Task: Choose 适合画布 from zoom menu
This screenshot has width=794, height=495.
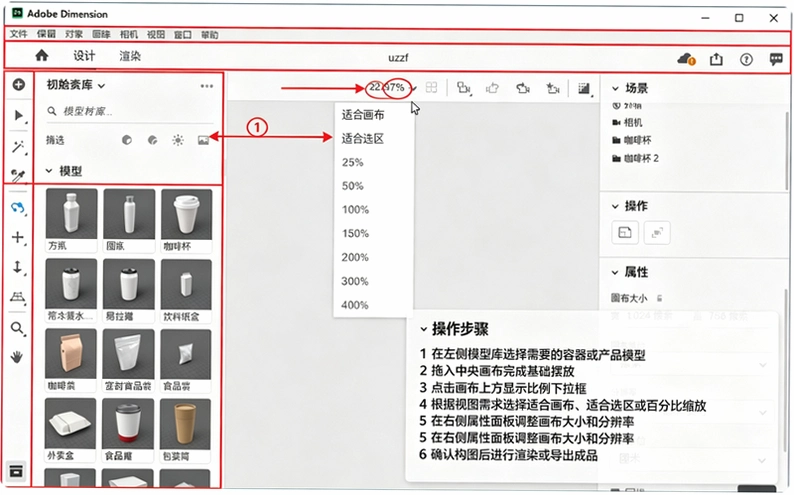Action: click(363, 115)
